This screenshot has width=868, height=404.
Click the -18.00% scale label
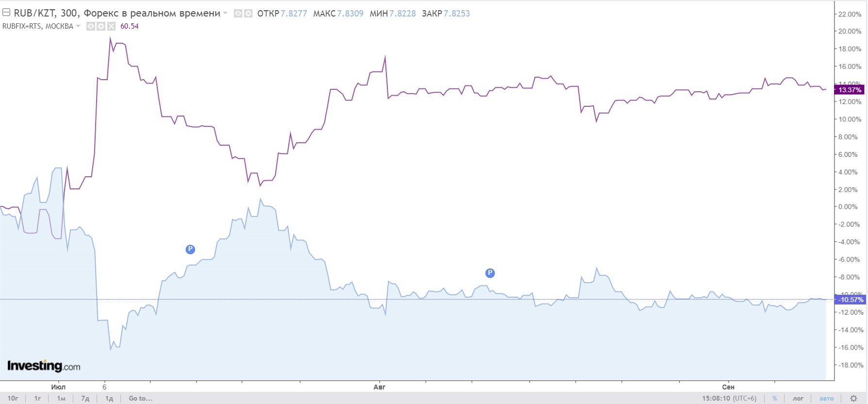click(x=850, y=365)
